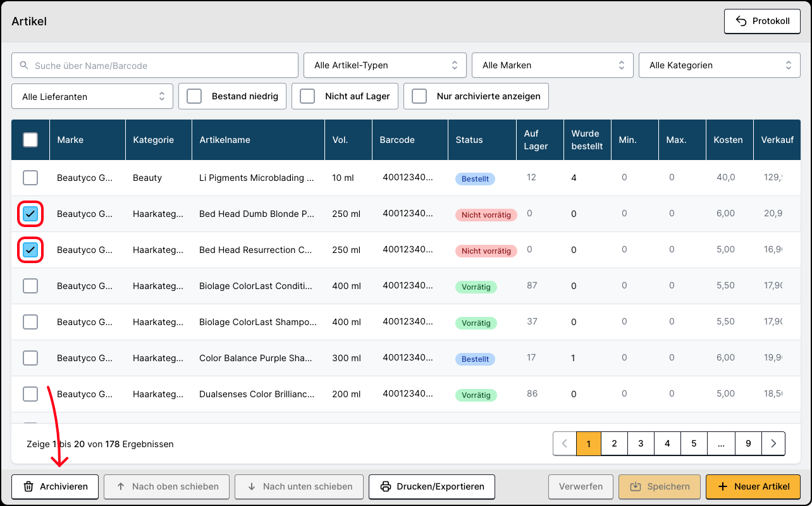Expand the Alle Marken dropdown

(x=552, y=65)
